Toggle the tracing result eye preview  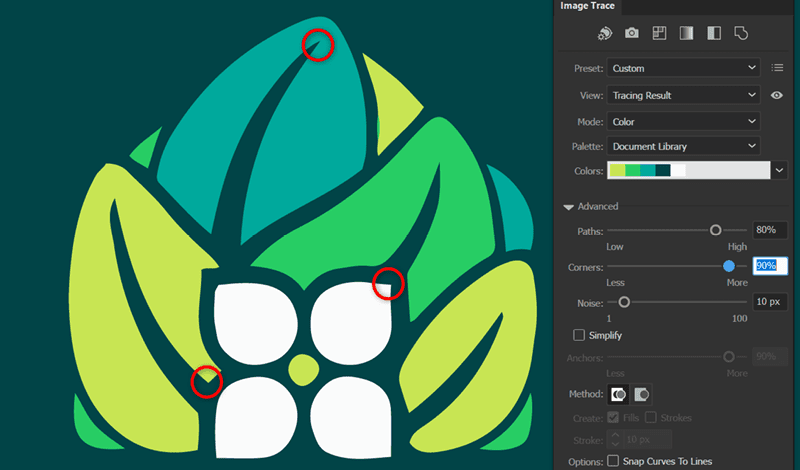point(777,95)
